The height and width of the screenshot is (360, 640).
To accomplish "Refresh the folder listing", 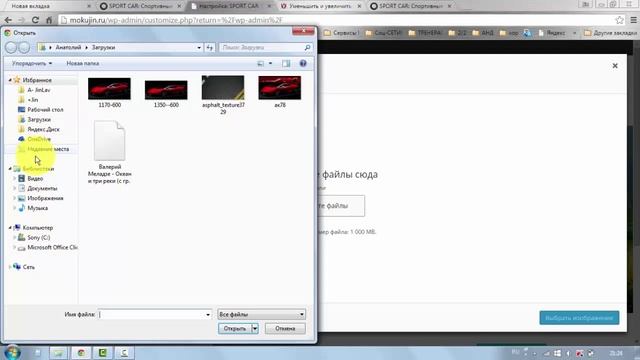I will (210, 47).
